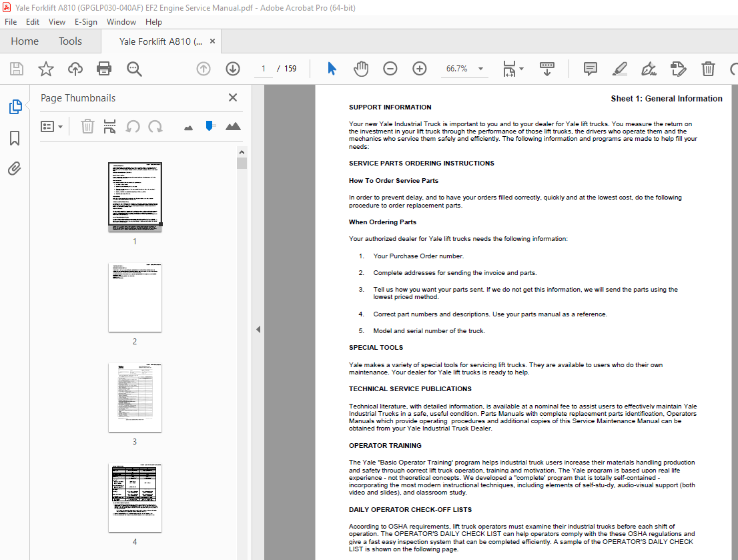Open the File menu

click(11, 21)
